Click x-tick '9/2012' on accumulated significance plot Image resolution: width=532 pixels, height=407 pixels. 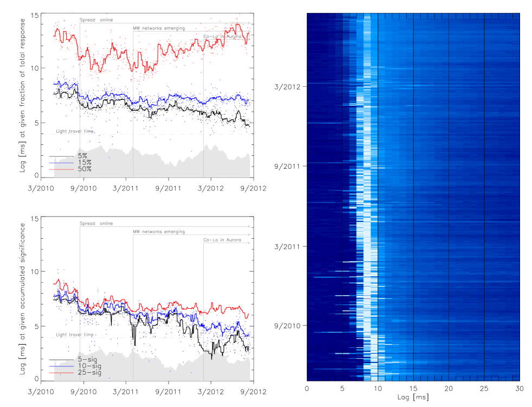(253, 392)
